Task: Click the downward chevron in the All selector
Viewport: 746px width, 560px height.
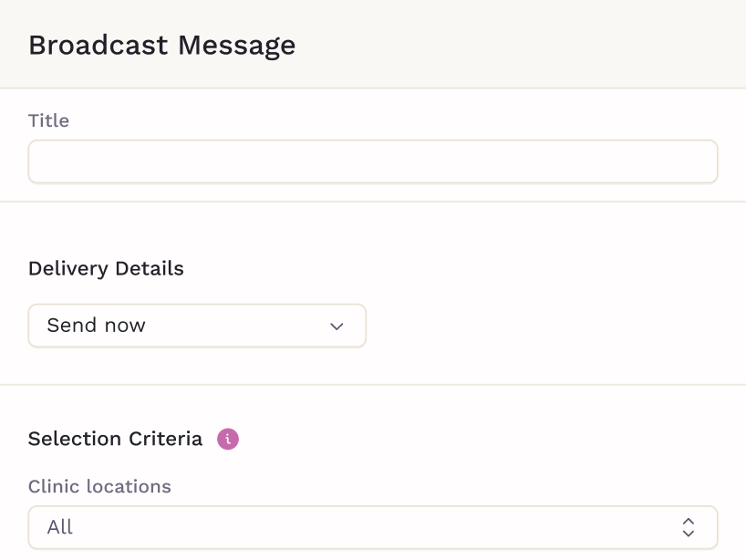Action: point(688,534)
